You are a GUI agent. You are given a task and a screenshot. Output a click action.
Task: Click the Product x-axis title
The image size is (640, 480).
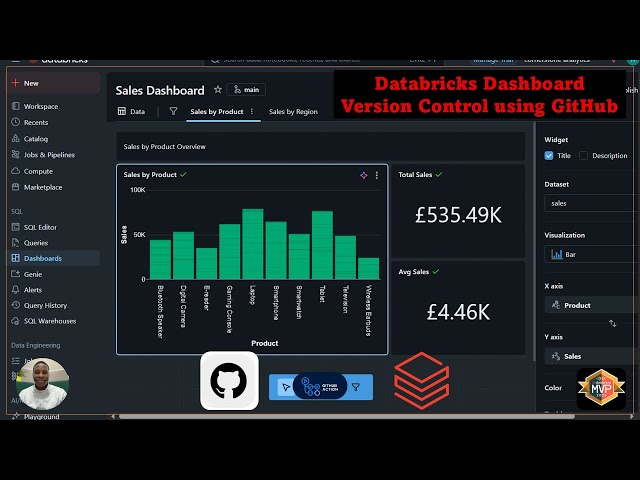pyautogui.click(x=264, y=343)
